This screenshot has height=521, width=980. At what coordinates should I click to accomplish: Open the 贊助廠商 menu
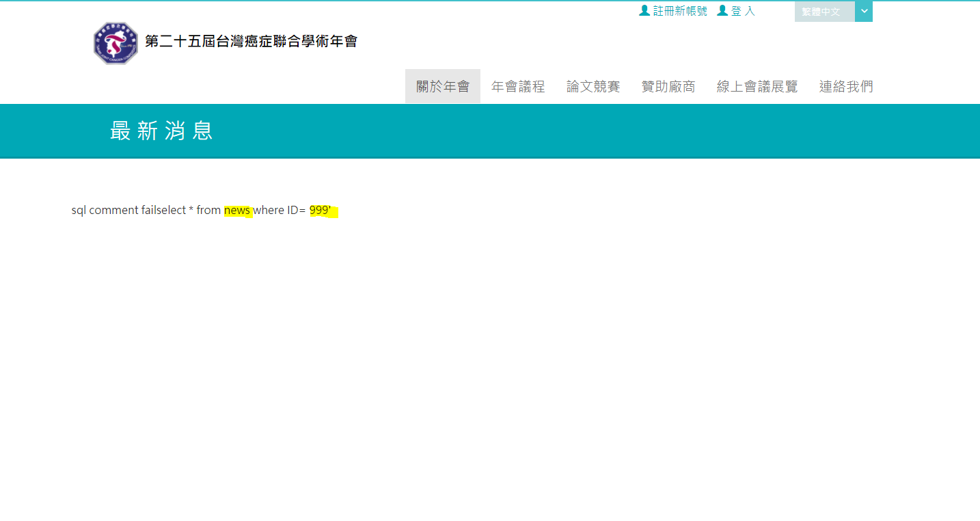tap(668, 86)
